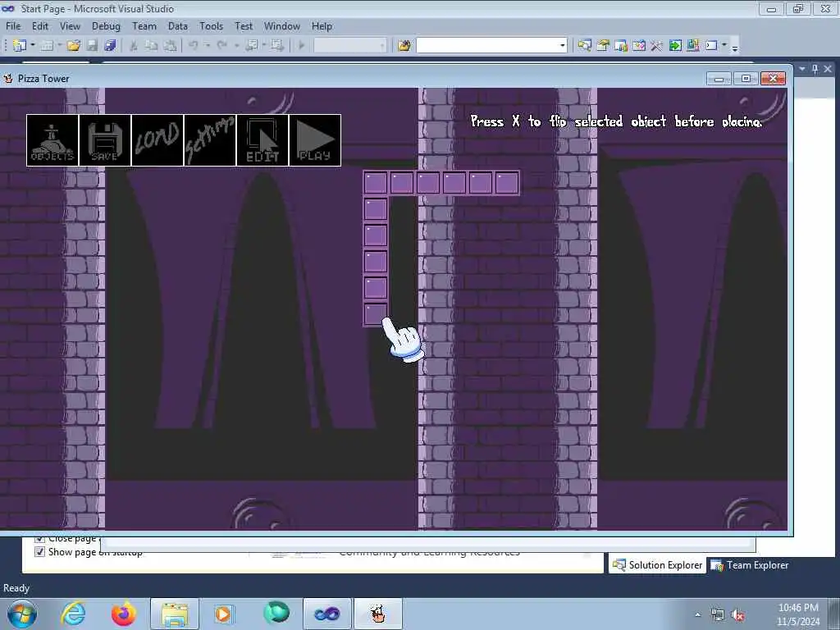Open the Debug menu
The height and width of the screenshot is (630, 840).
106,26
